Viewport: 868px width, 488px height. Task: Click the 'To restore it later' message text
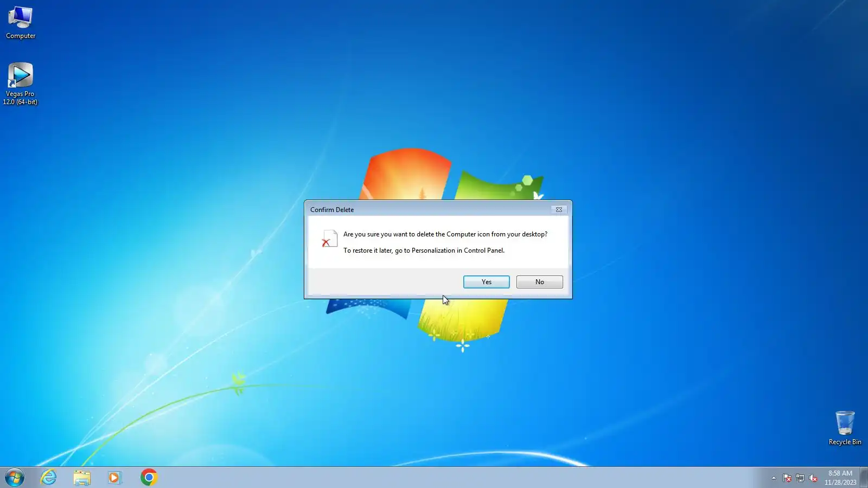424,251
